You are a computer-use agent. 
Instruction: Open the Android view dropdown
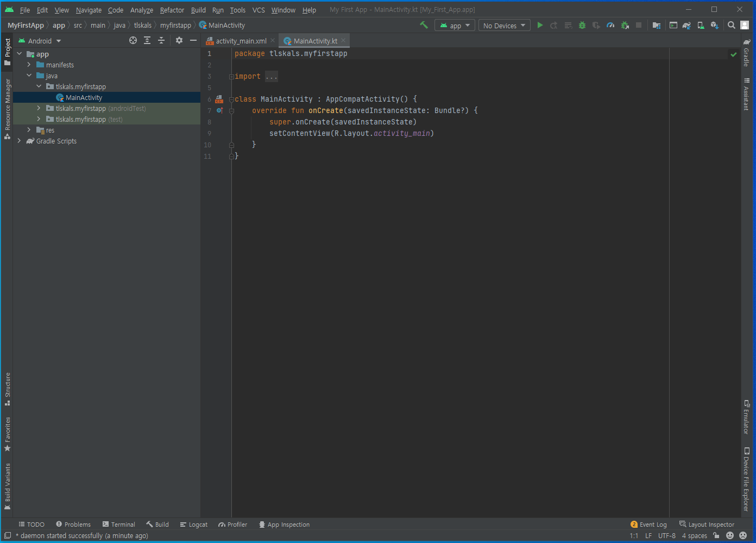(40, 41)
